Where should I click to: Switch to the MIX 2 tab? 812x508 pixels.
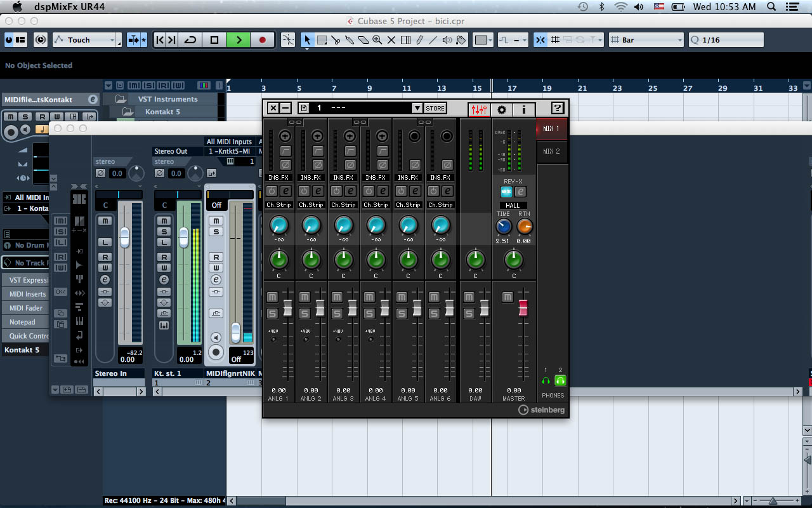(552, 152)
